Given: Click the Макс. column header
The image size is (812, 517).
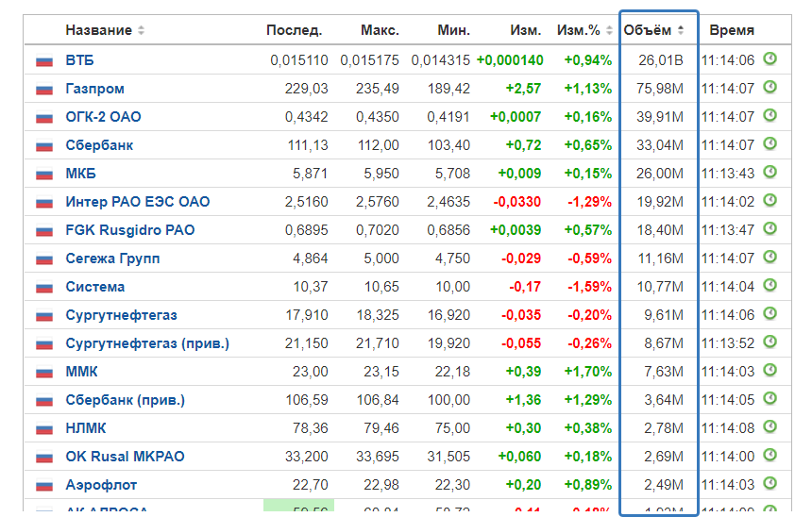Looking at the screenshot, I should tap(380, 30).
